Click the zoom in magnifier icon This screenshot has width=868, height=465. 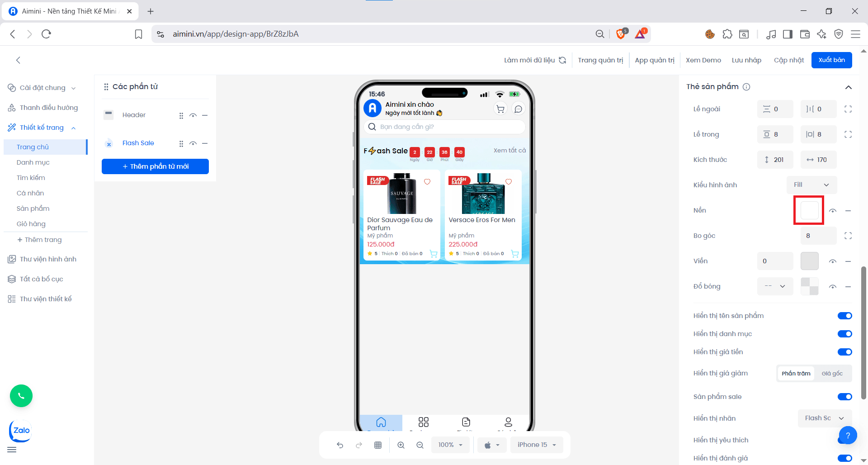401,445
